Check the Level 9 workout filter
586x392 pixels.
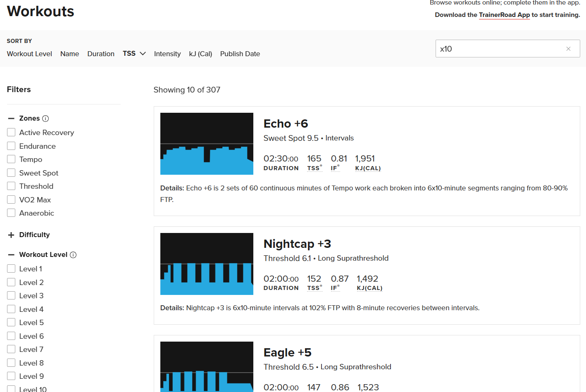click(11, 376)
